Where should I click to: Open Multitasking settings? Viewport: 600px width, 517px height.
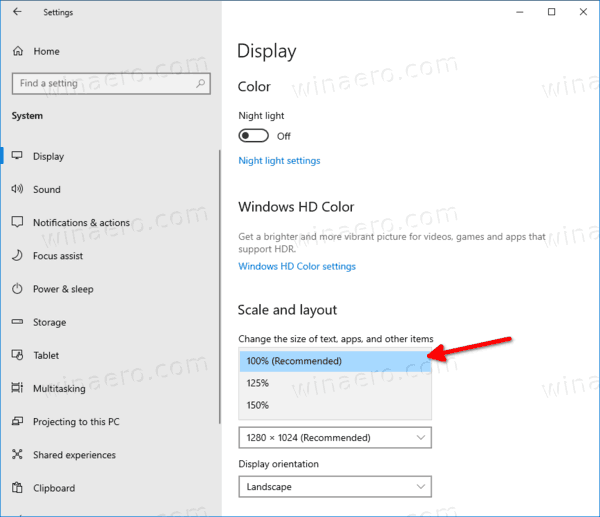pos(59,389)
